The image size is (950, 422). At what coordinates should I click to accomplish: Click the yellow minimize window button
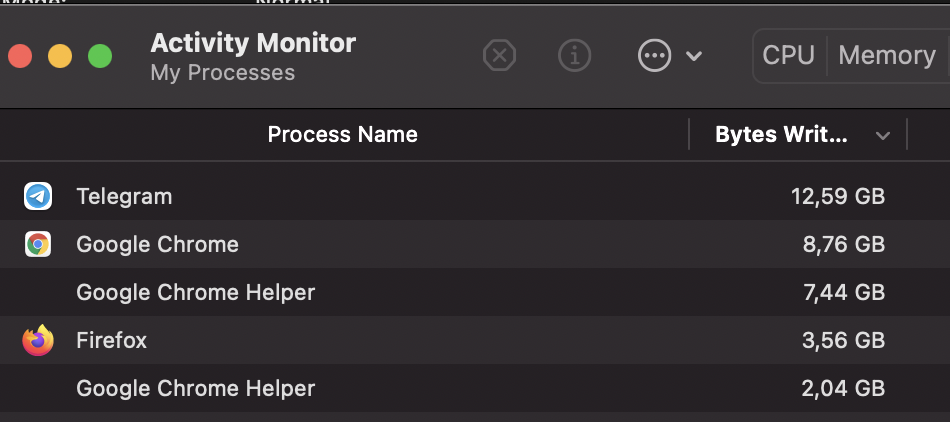click(x=60, y=56)
